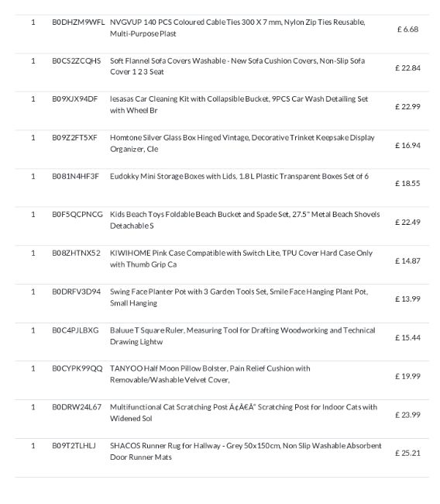
Task: Click product code B09T2TLHLJ
Action: [74, 446]
